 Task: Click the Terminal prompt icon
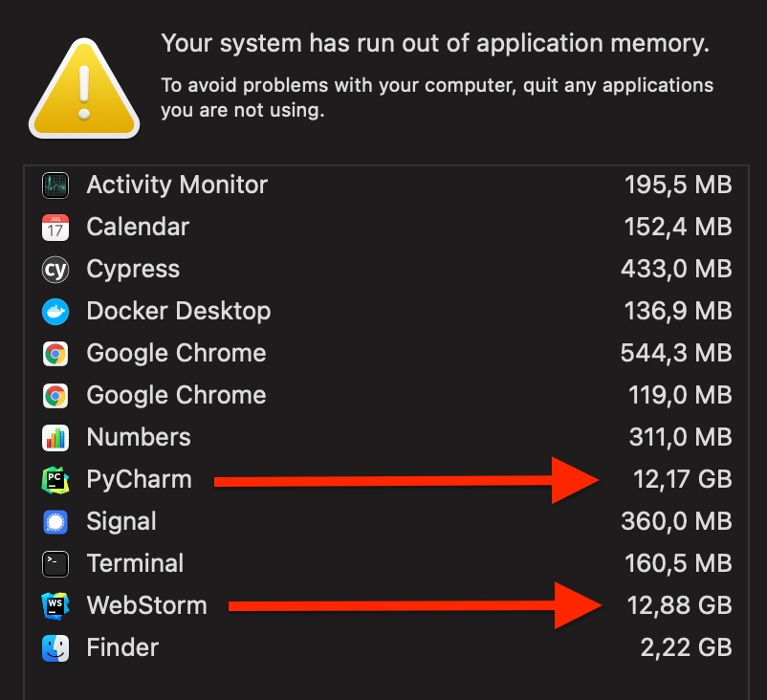[55, 564]
